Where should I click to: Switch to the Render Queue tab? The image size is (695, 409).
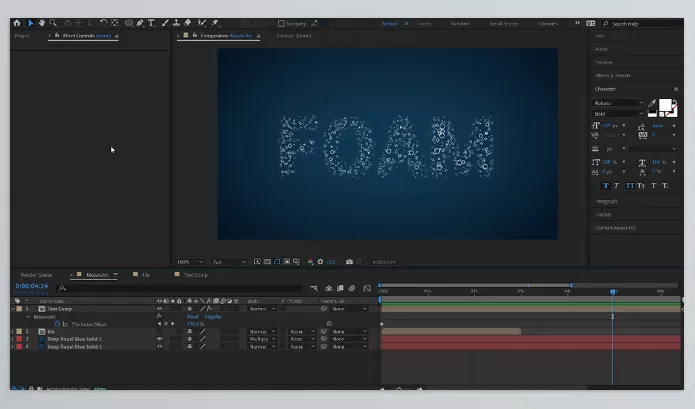[36, 275]
